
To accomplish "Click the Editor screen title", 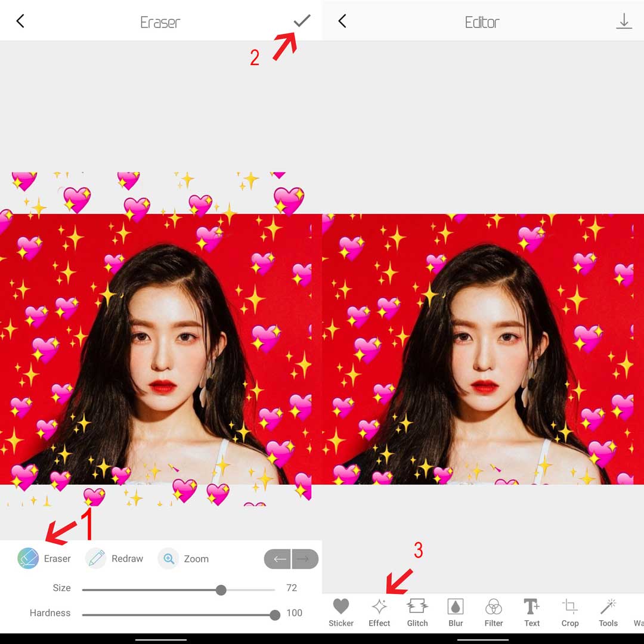I will click(x=482, y=22).
